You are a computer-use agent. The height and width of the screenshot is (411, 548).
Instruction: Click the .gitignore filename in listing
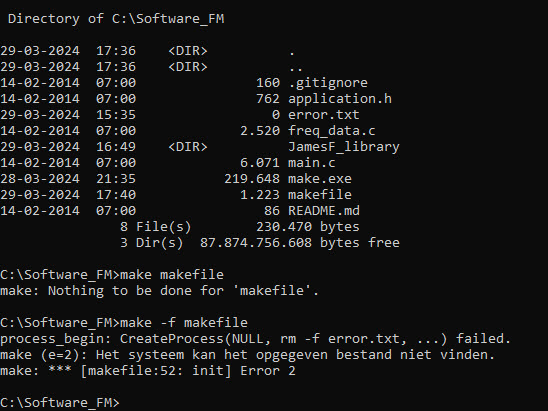pyautogui.click(x=328, y=83)
